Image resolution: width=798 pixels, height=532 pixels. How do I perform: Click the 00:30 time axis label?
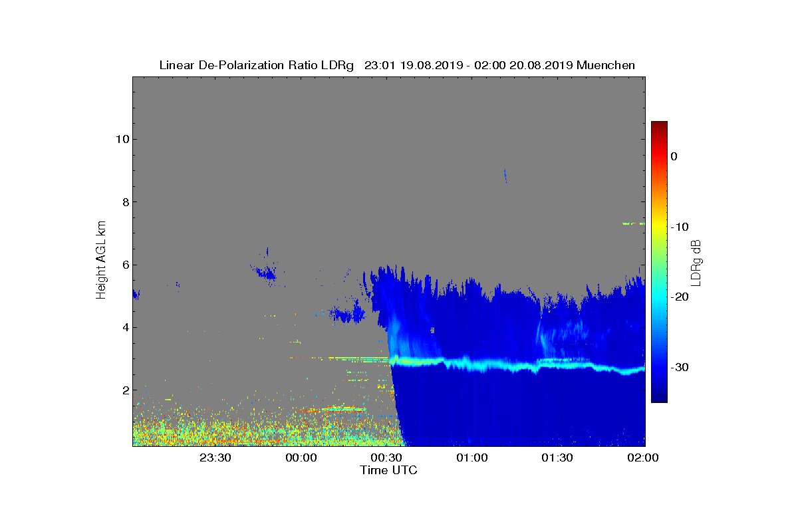tap(386, 458)
